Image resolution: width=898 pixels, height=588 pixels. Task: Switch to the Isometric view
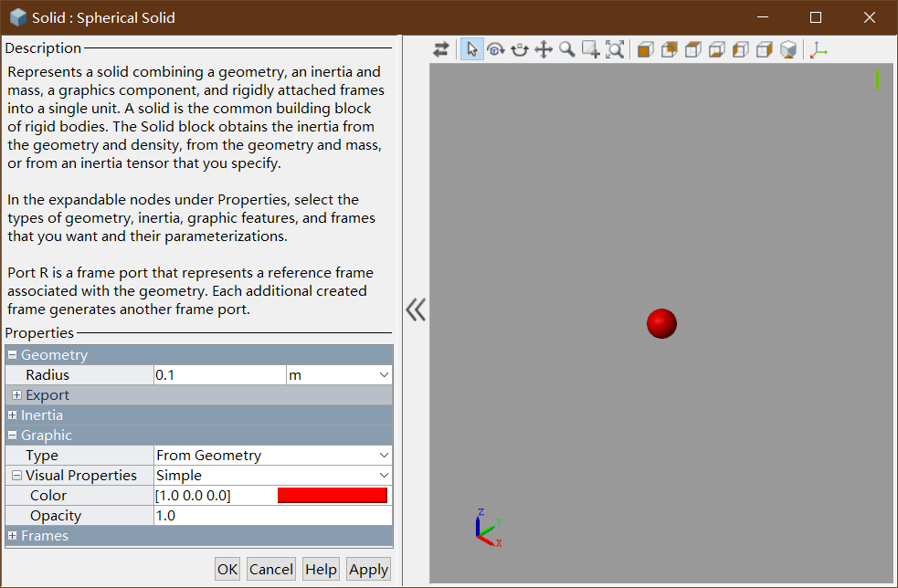pyautogui.click(x=787, y=49)
